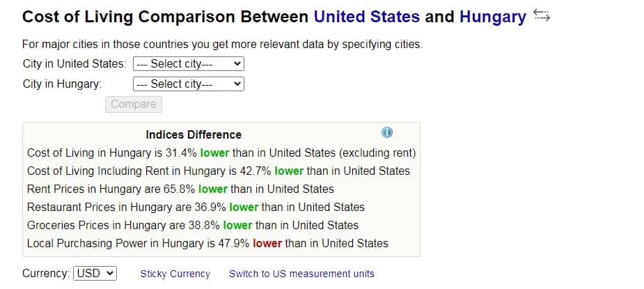
Task: Click the Rent Prices in Hungary line
Action: [x=180, y=189]
